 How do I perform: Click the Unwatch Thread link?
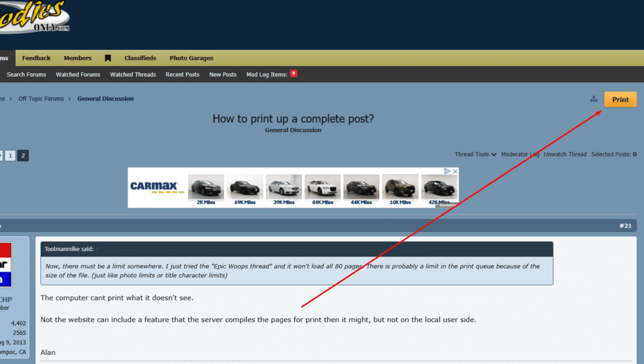pyautogui.click(x=565, y=154)
